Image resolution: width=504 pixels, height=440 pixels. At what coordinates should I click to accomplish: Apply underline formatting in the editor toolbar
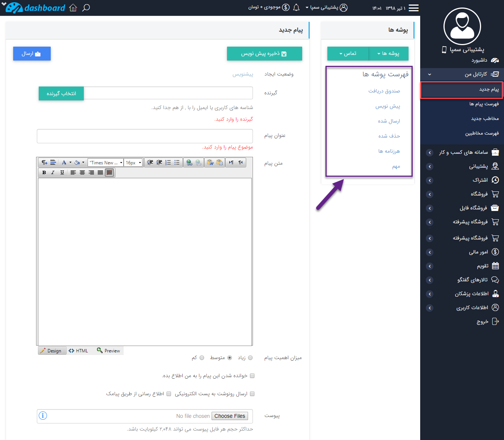62,172
